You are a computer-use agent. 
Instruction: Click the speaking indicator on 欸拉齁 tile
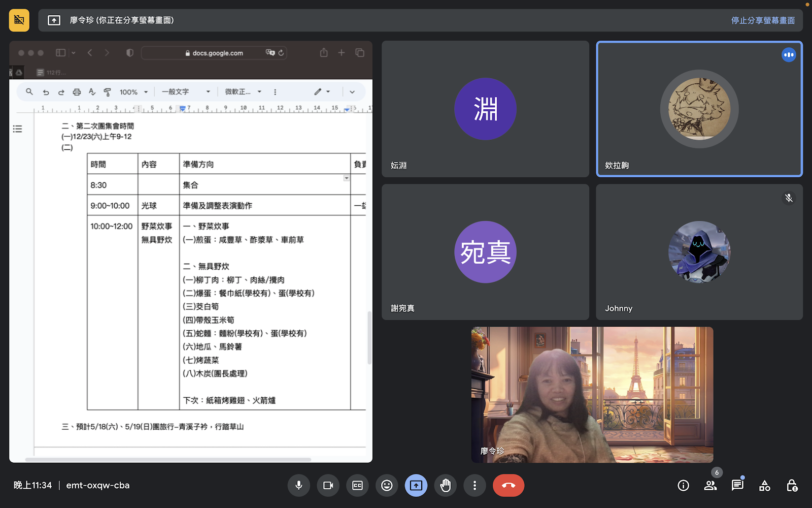789,55
